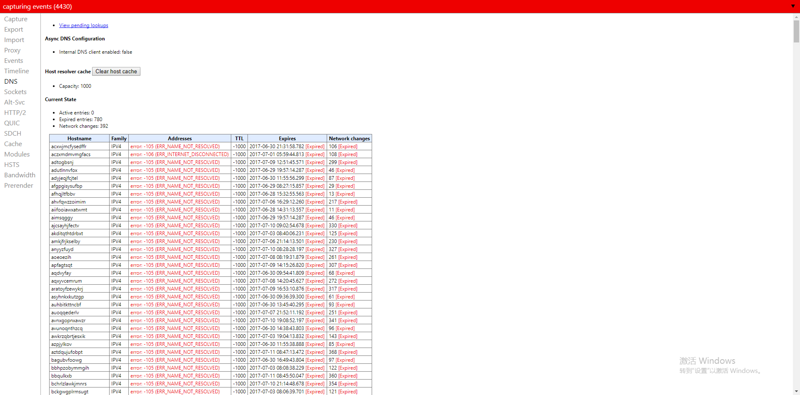Select the aqdvyfay hostname cell
The height and width of the screenshot is (395, 800).
79,273
